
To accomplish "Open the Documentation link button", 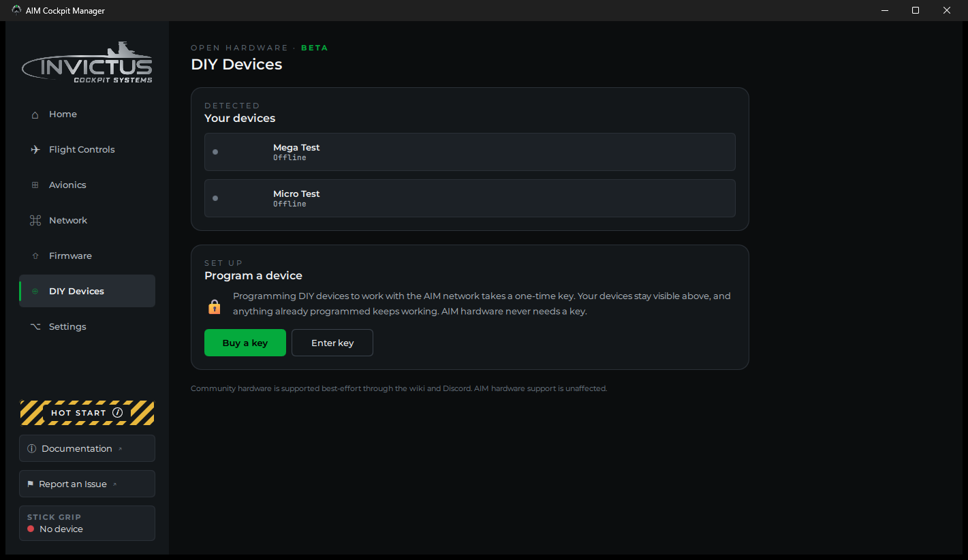I will pyautogui.click(x=87, y=448).
